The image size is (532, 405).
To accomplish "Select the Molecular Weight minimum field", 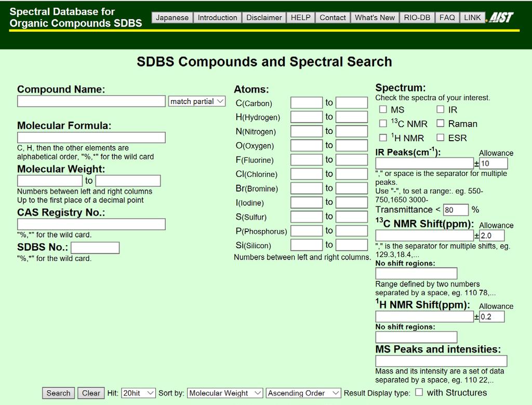I will tap(50, 181).
